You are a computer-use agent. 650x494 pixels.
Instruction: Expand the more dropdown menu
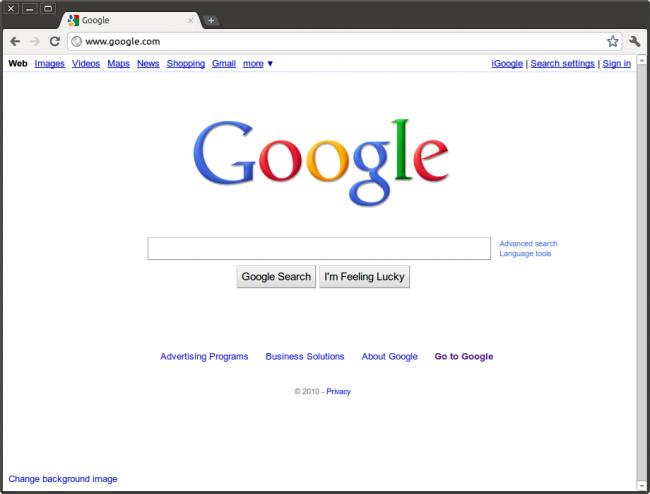(x=258, y=63)
